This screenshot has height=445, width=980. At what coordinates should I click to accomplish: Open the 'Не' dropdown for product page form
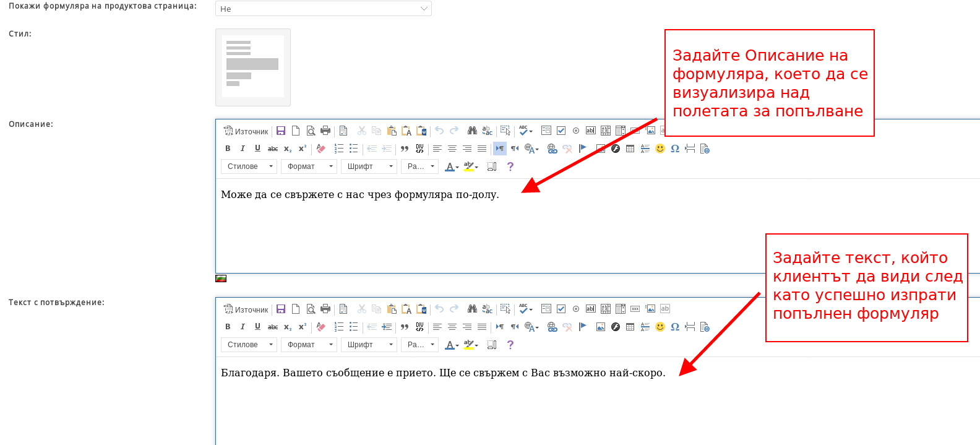323,9
